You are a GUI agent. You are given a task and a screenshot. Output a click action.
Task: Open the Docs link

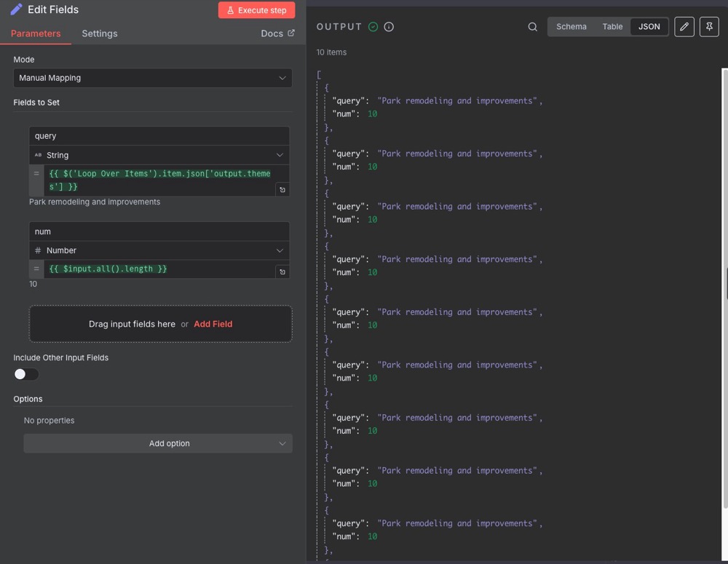click(277, 33)
